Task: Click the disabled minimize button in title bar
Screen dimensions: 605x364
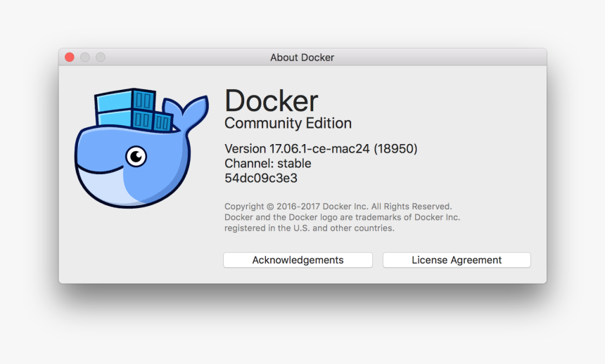Action: (x=85, y=58)
